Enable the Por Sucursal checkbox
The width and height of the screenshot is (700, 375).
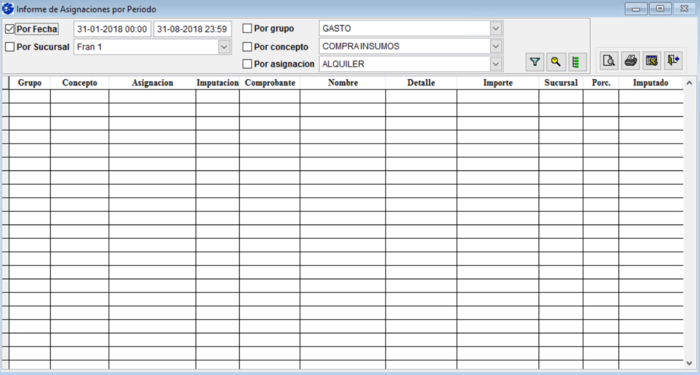[x=9, y=46]
